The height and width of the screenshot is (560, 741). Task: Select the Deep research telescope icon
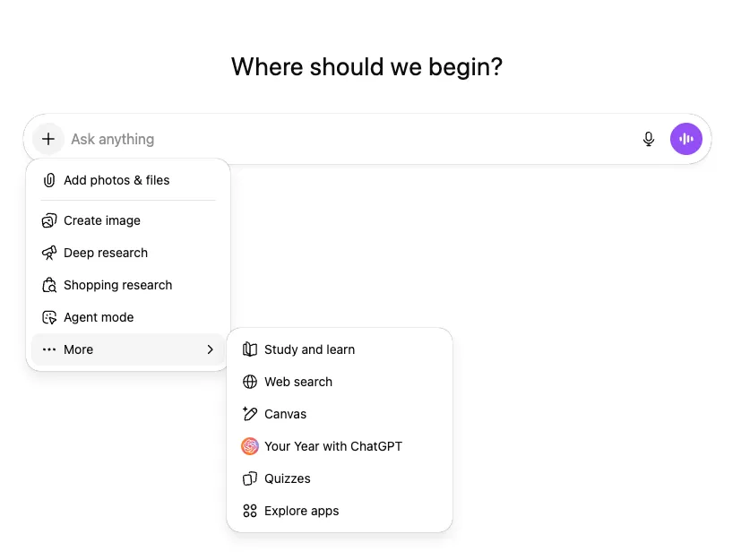click(47, 253)
